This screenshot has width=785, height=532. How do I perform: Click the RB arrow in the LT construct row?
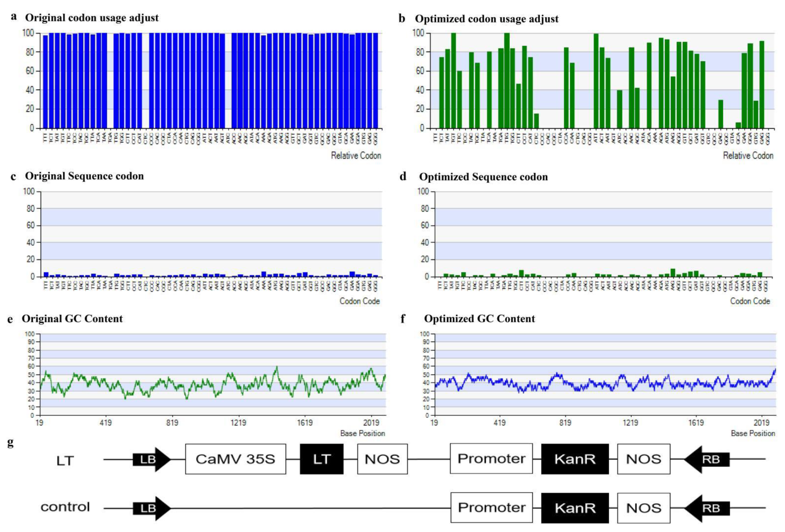(707, 459)
